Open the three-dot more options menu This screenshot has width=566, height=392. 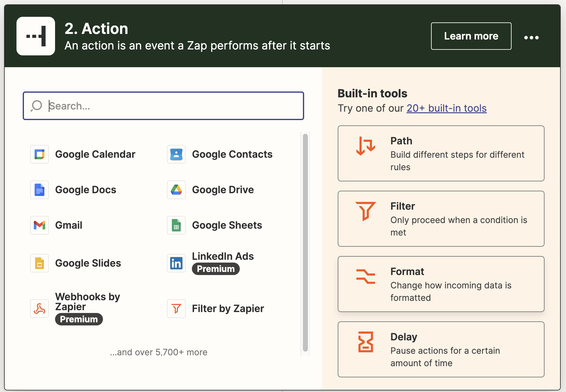(x=531, y=37)
